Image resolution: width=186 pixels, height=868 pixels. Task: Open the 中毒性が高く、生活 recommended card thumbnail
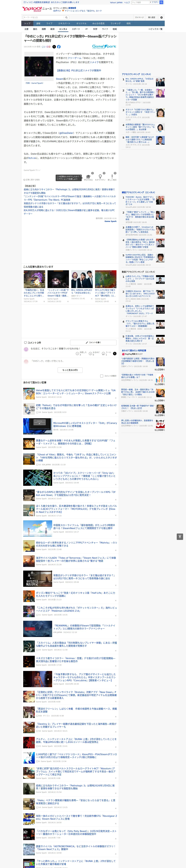[x=34, y=279]
